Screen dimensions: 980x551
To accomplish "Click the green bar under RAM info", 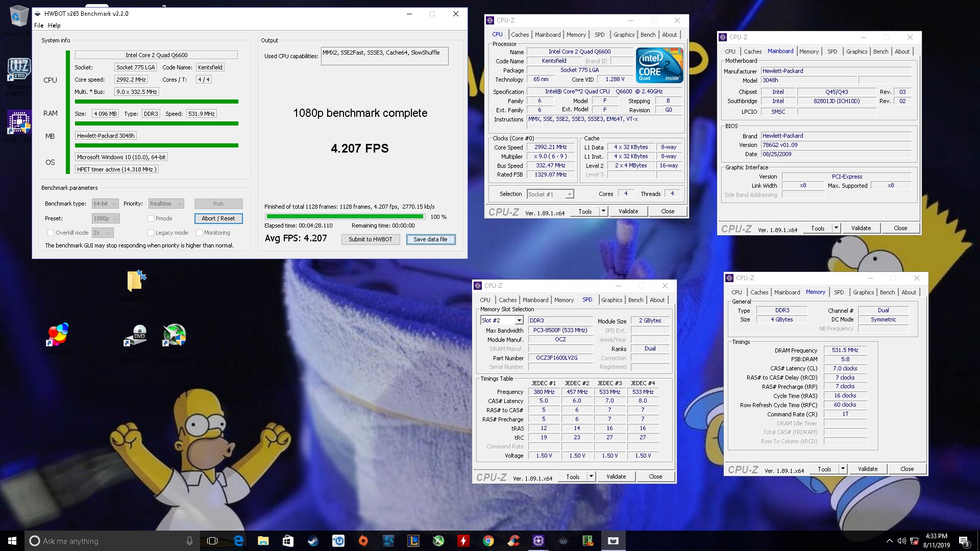I will 157,123.
